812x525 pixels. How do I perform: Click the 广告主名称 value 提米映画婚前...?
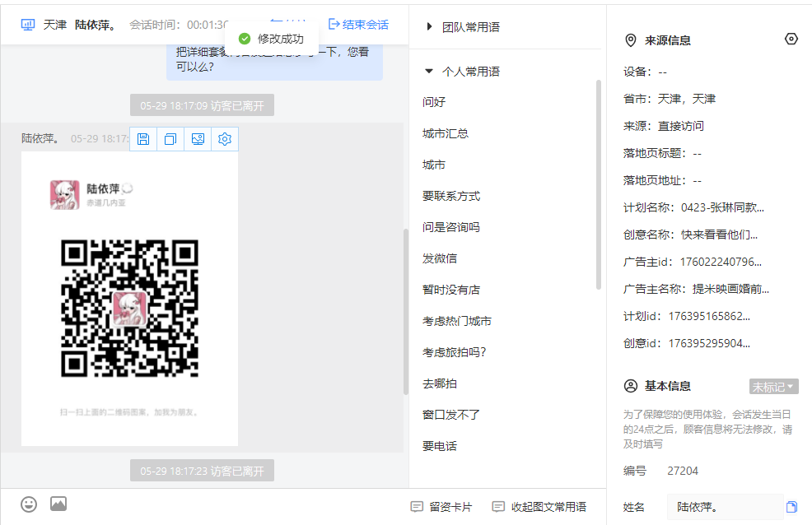[730, 289]
